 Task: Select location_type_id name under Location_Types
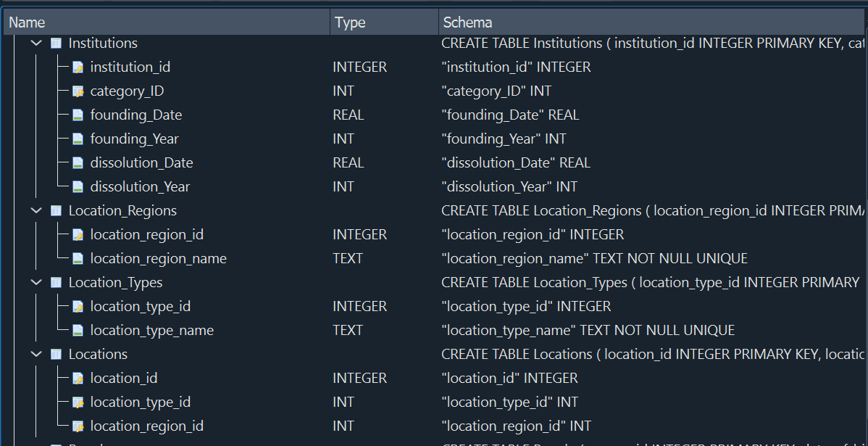(x=140, y=306)
